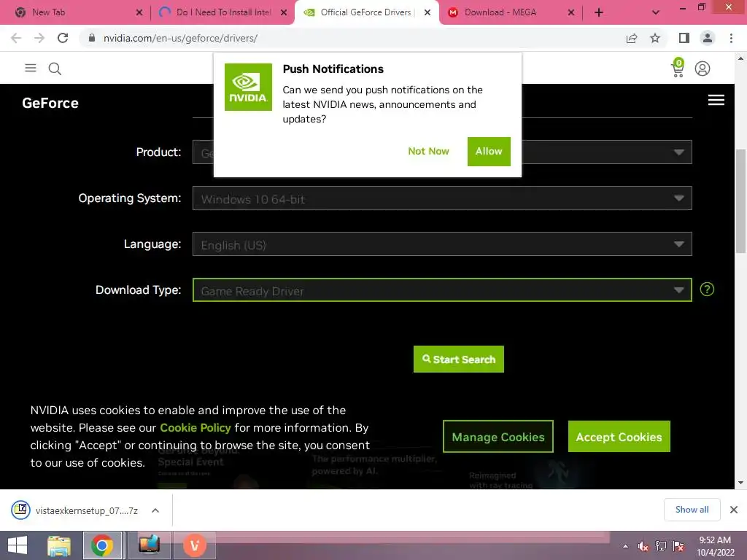Open the NVIDIA account profile icon
This screenshot has height=560, width=747.
703,69
